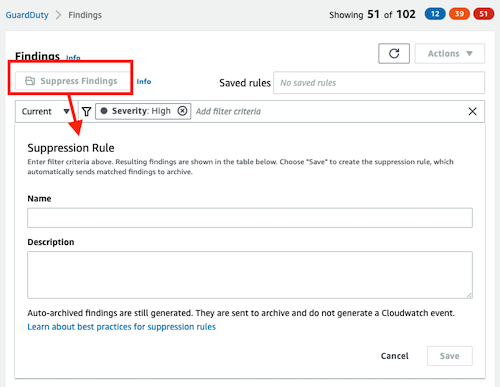Click the Severity: High filter tag text
Screen dimensions: 500x387
[x=141, y=111]
